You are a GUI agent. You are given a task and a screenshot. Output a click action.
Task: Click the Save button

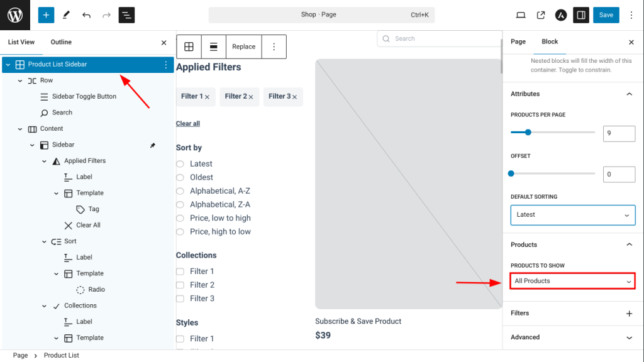[x=606, y=15]
